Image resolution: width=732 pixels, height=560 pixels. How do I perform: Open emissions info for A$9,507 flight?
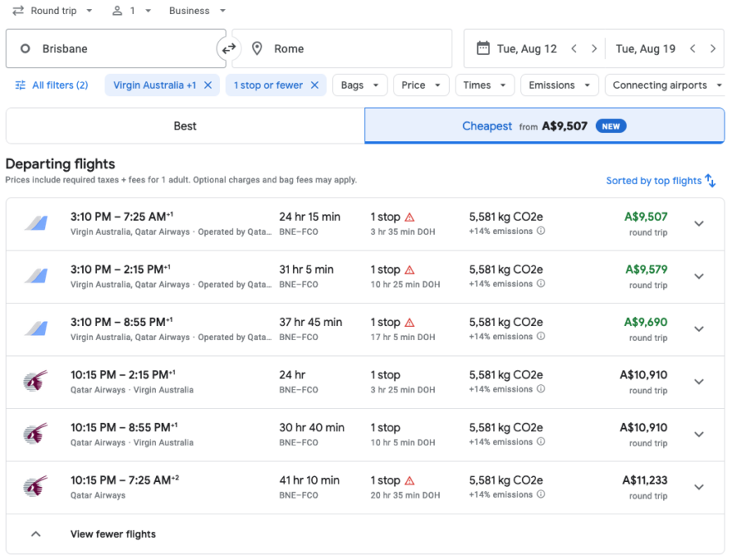point(540,231)
